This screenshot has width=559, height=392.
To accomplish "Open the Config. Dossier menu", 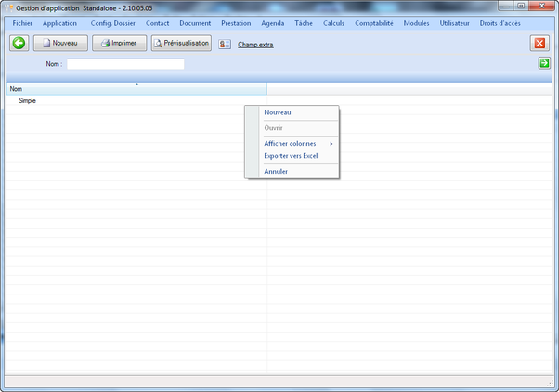I will pos(112,22).
